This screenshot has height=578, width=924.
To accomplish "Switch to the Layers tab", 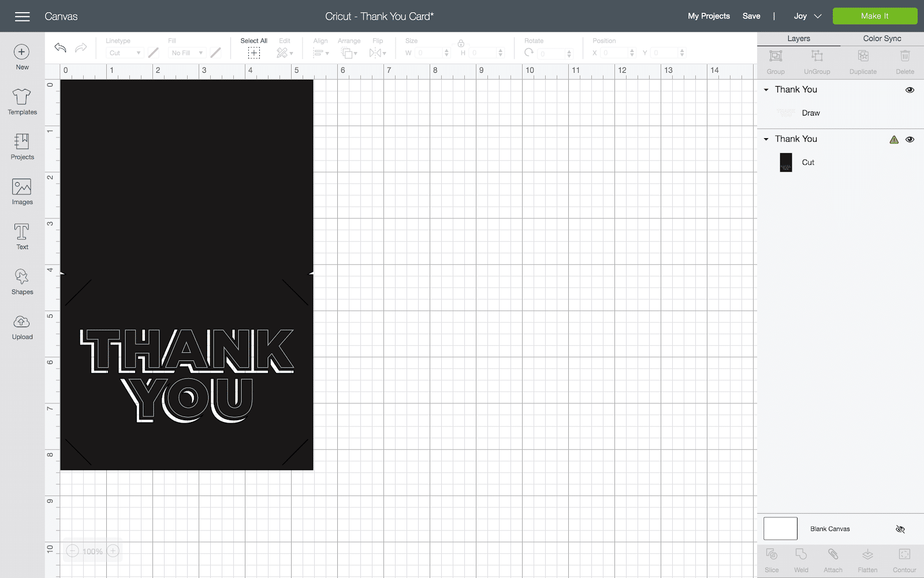I will [799, 39].
